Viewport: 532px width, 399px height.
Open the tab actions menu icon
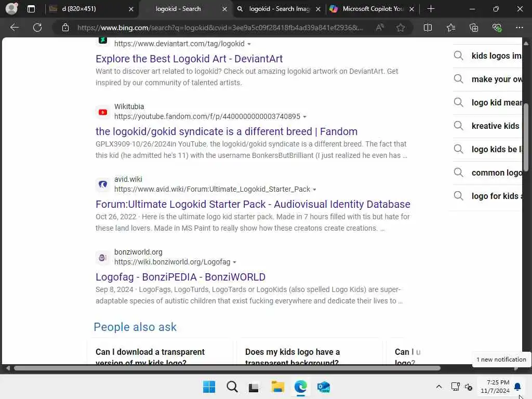pyautogui.click(x=31, y=9)
